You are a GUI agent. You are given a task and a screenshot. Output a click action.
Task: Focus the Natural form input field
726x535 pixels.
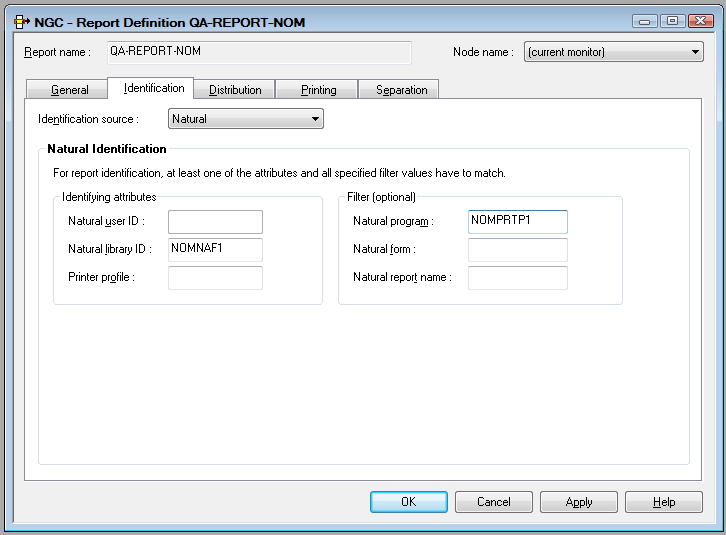[517, 250]
